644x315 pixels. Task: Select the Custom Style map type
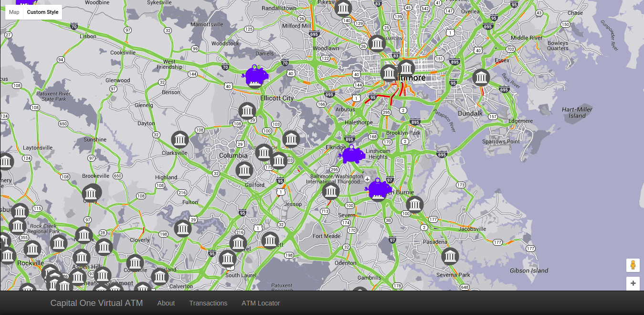point(42,12)
